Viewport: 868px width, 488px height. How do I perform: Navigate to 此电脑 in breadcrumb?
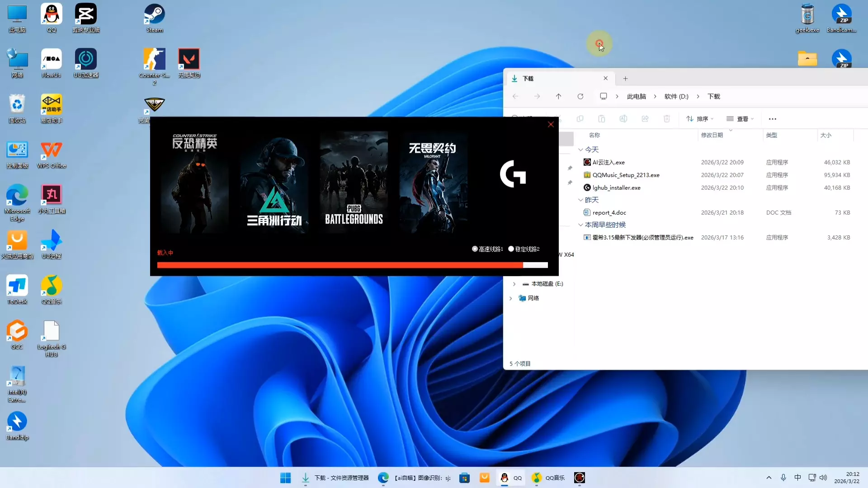click(637, 96)
